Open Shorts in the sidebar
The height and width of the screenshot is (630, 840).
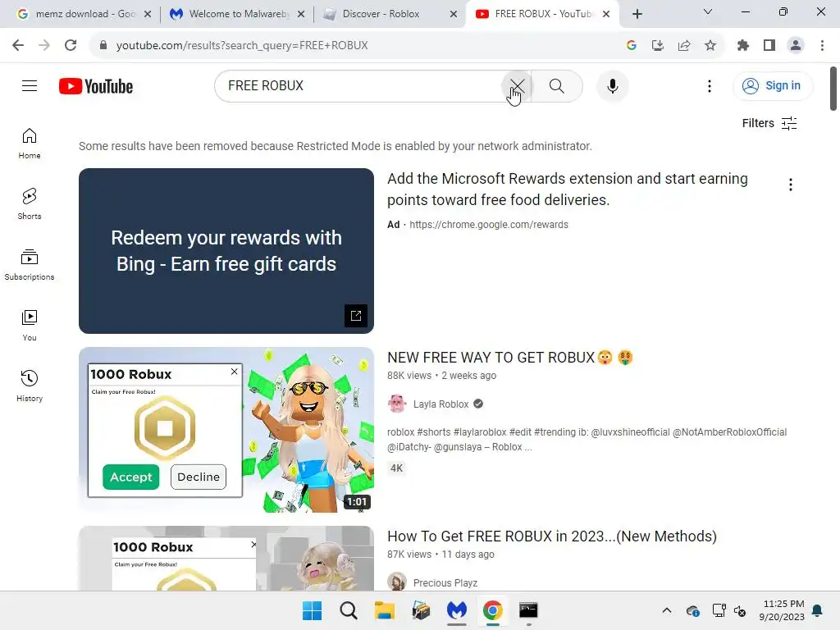[30, 204]
